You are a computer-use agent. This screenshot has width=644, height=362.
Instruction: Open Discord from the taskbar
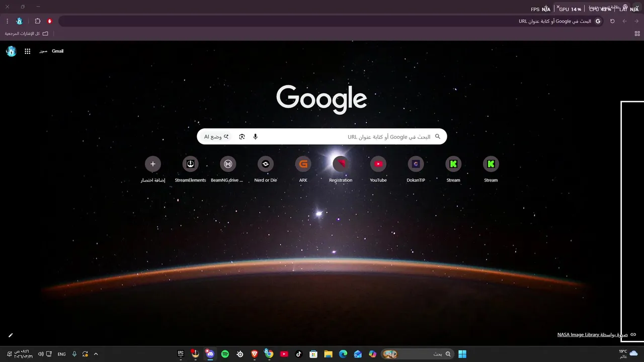point(210,354)
